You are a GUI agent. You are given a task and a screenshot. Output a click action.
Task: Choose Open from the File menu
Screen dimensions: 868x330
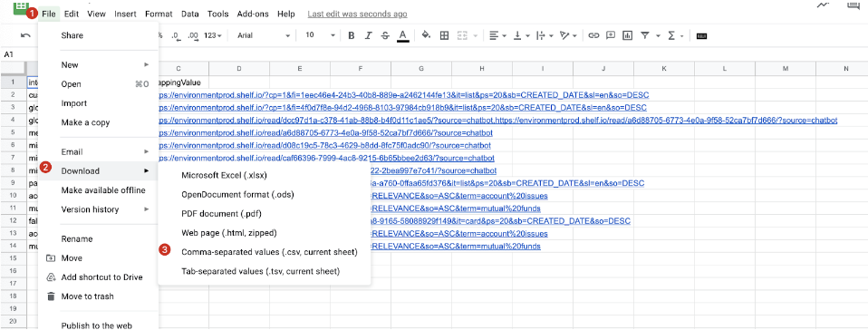click(99, 84)
